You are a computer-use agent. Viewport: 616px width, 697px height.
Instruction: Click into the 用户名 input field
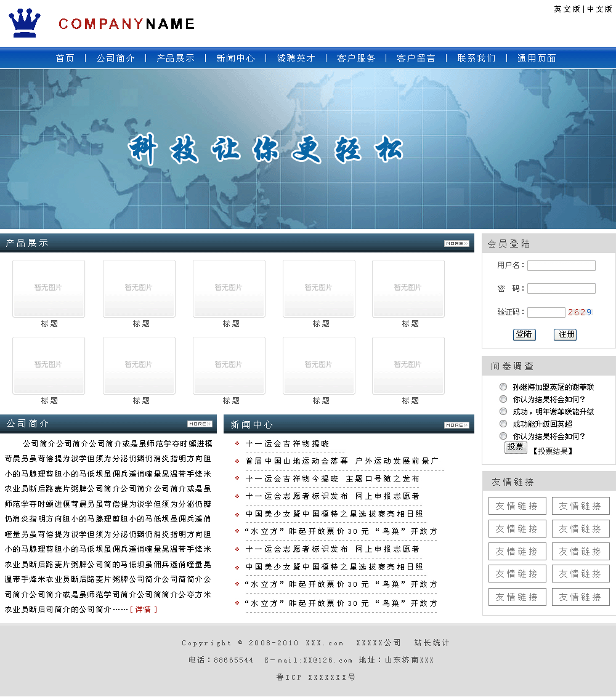561,265
